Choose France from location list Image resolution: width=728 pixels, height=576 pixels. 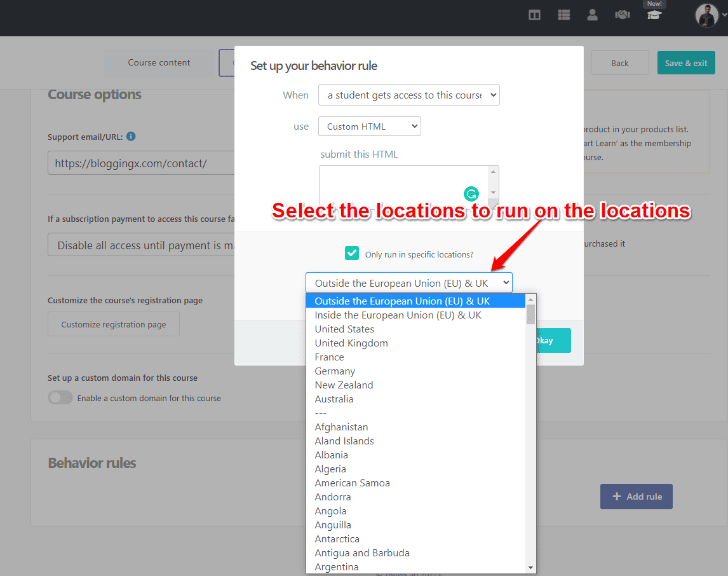415,357
